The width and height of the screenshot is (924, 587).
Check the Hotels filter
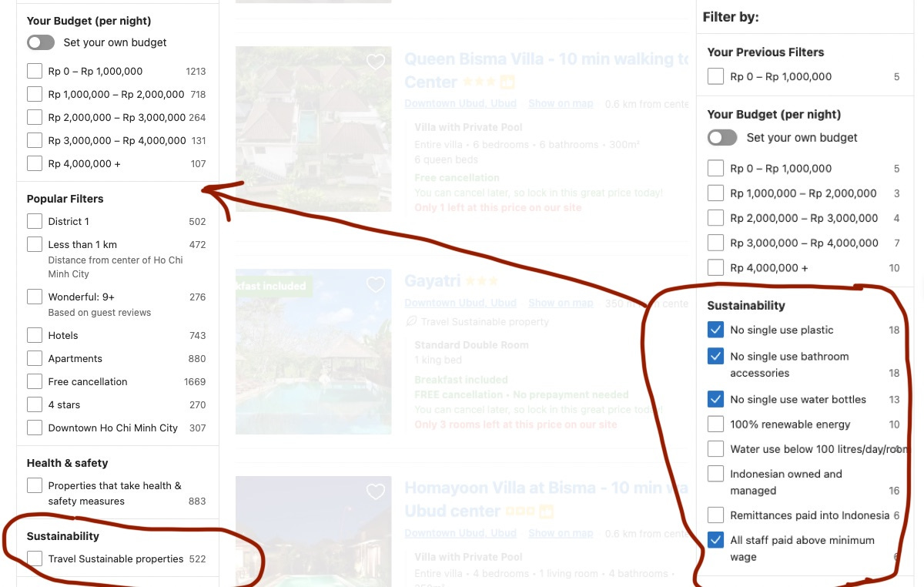point(35,335)
